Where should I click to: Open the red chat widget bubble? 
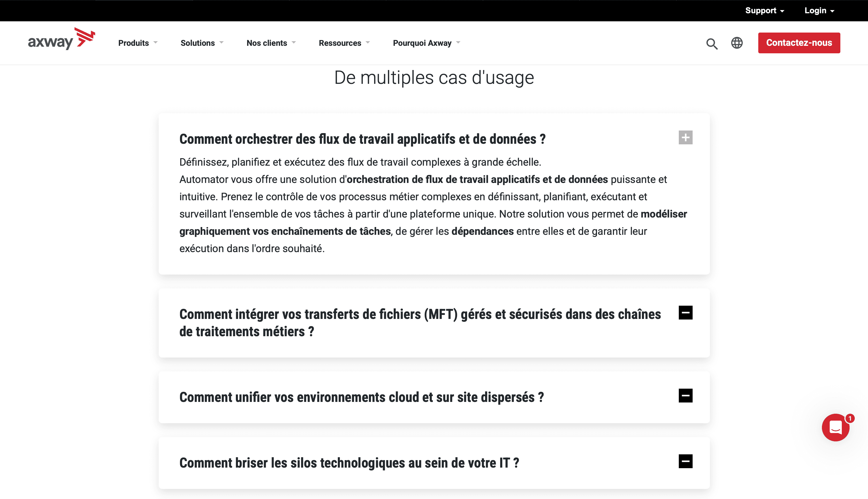pyautogui.click(x=835, y=427)
